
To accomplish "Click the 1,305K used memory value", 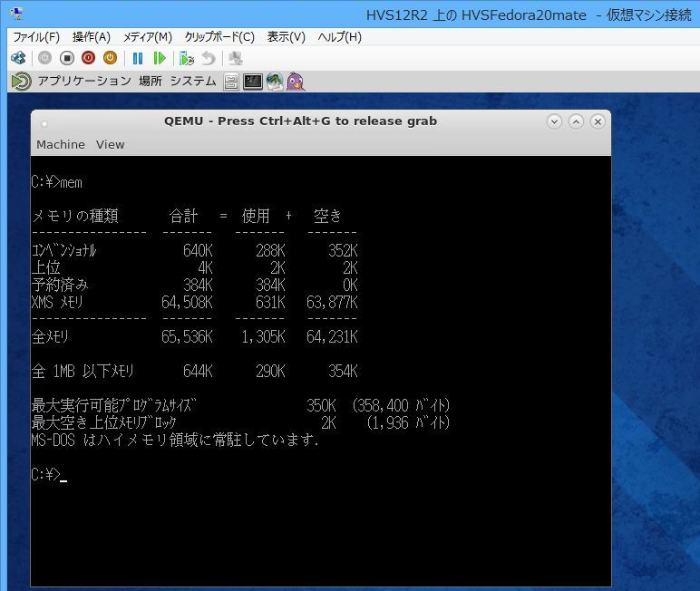I will point(263,336).
